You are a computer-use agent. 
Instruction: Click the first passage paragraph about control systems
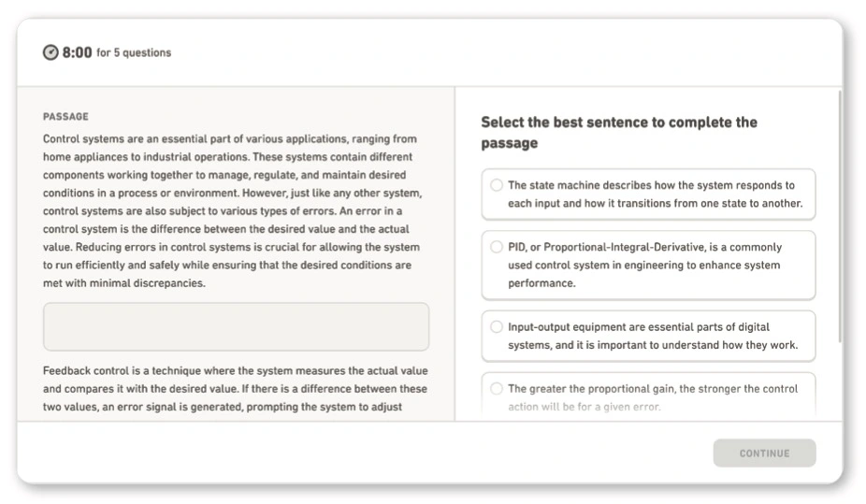coord(234,210)
